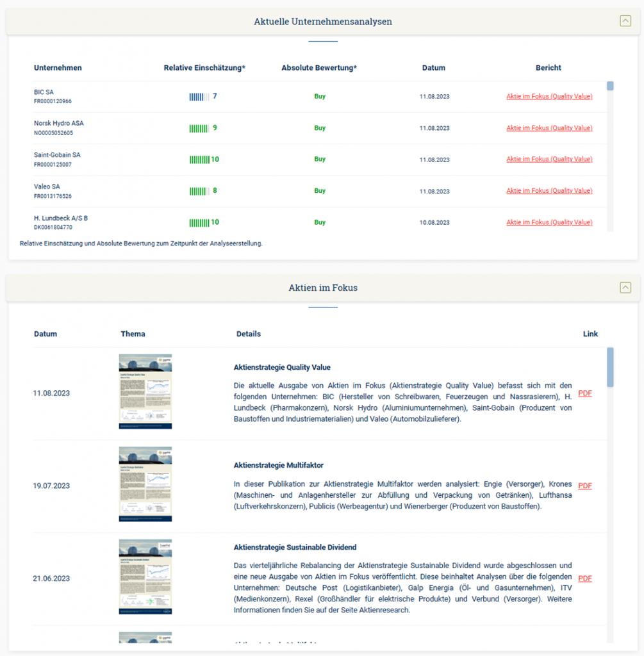
Task: Open BIC SA Aktie im Fokus report
Action: tap(549, 96)
